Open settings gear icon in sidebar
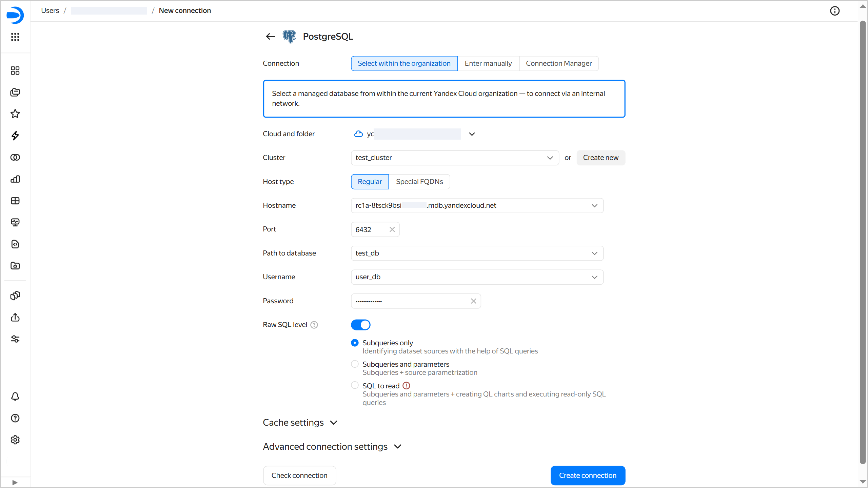 coord(15,440)
